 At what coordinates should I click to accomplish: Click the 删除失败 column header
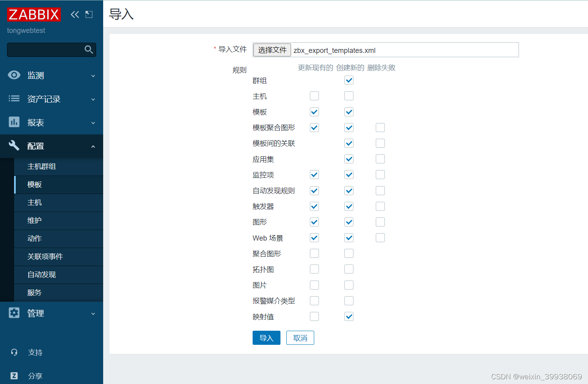[x=381, y=68]
